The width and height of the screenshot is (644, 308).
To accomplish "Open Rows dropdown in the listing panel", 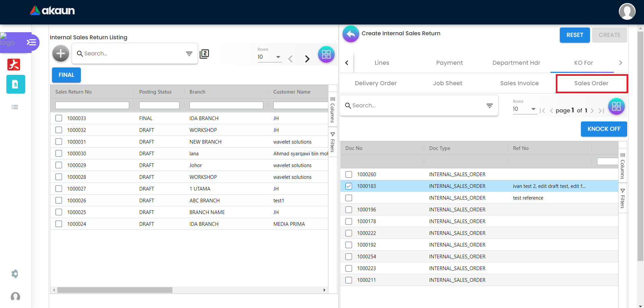I will pyautogui.click(x=269, y=57).
